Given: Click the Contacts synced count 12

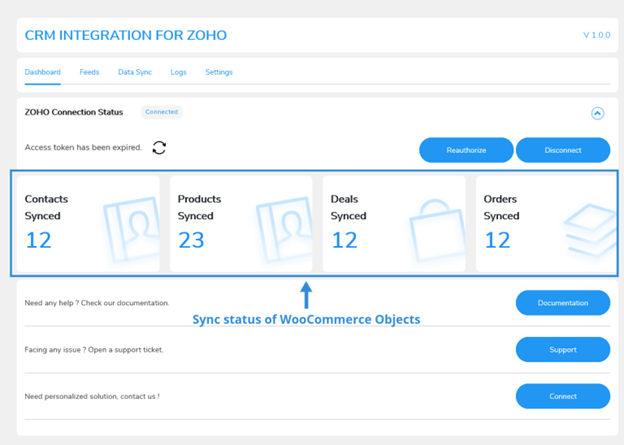Looking at the screenshot, I should [x=38, y=240].
